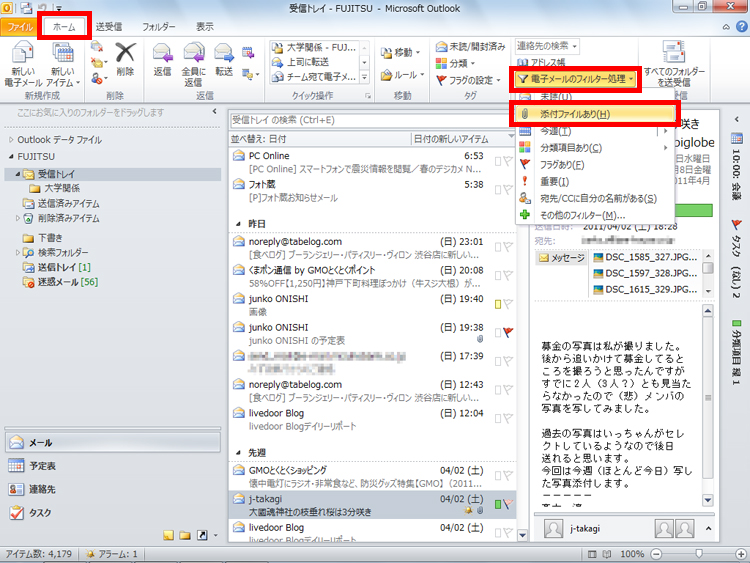Click the delete (削除) X icon
750x563 pixels.
pyautogui.click(x=125, y=53)
